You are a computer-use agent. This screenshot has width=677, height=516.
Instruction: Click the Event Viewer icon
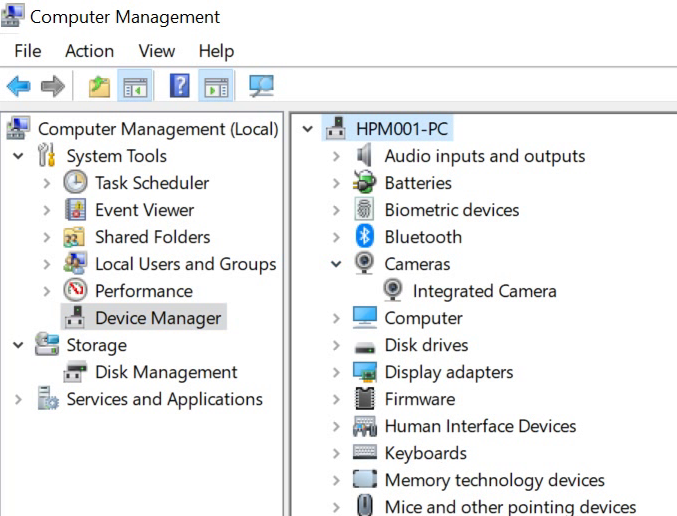(x=76, y=209)
